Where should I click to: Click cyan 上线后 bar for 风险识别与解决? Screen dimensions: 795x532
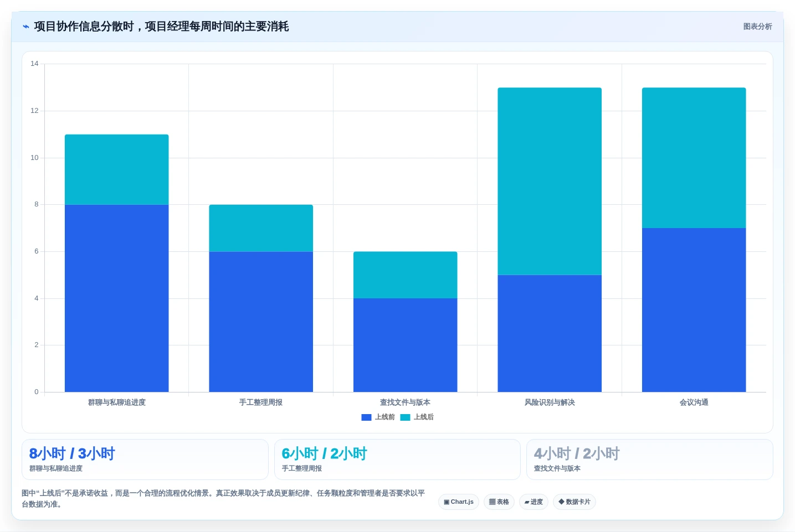[550, 181]
